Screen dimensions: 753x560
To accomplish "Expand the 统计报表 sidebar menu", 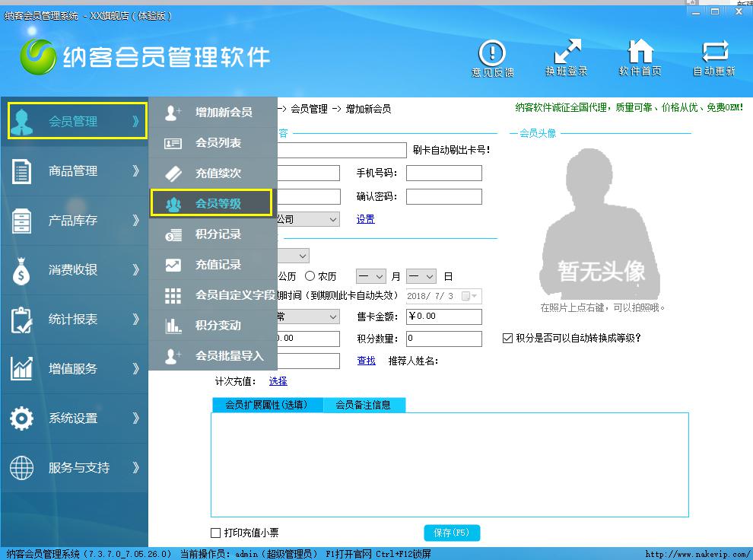I will point(74,320).
